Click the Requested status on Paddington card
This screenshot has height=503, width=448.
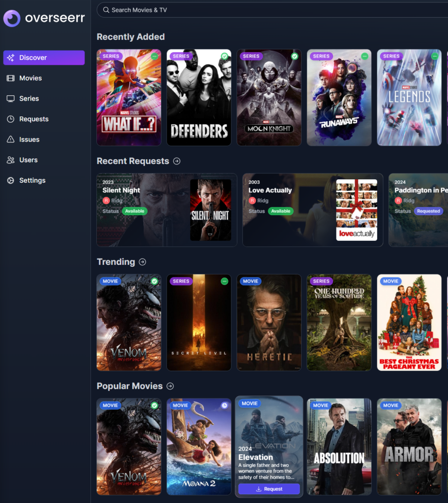click(428, 211)
